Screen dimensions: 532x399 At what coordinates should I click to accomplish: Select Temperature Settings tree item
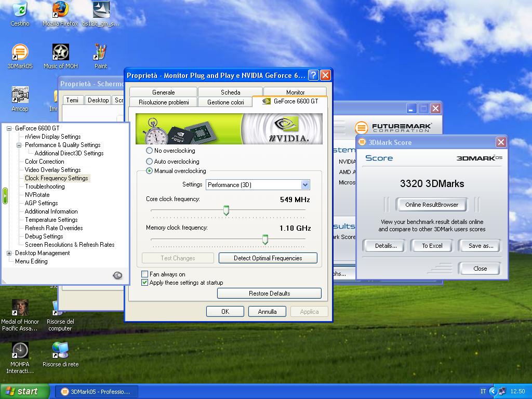point(51,220)
